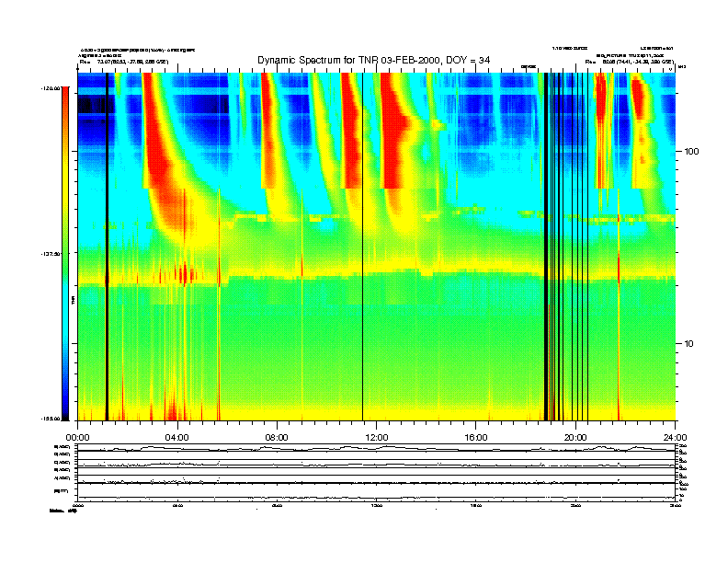Image resolution: width=728 pixels, height=563 pixels.
Task: Click the 04:00 time axis label
Action: point(177,438)
